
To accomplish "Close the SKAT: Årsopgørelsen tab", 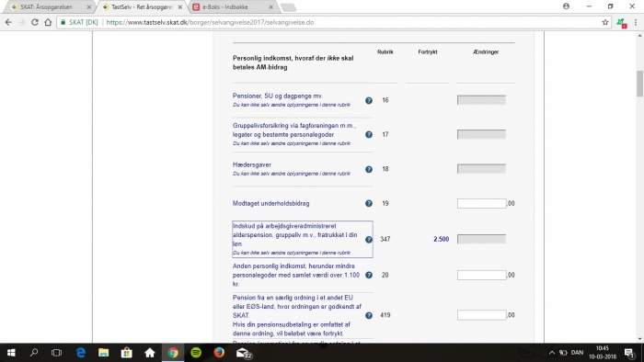I will pyautogui.click(x=88, y=7).
